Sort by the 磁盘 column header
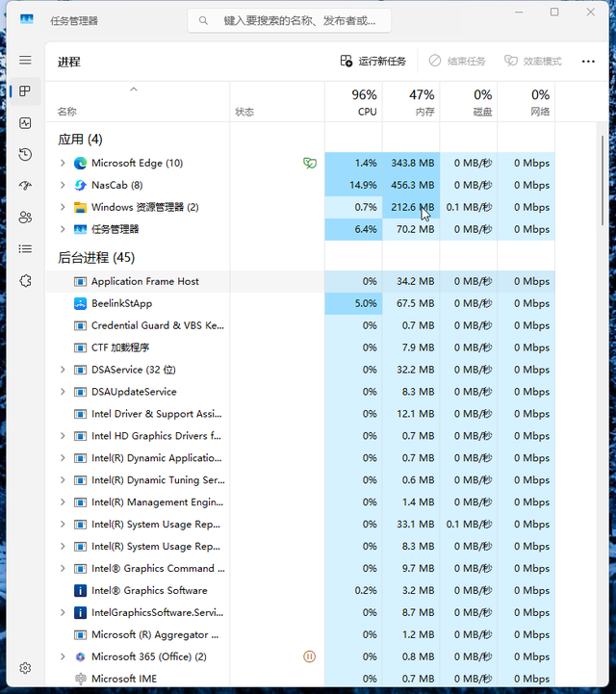The image size is (616, 694). (x=469, y=102)
